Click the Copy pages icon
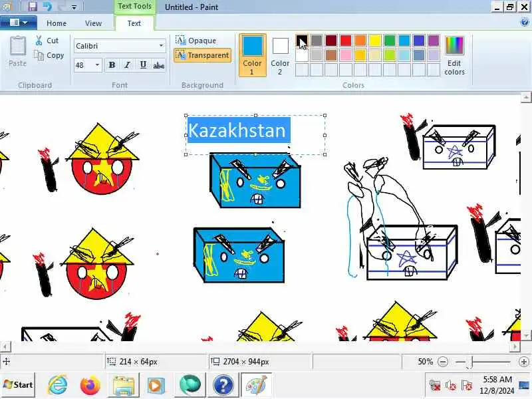The image size is (532, 399). (39, 55)
